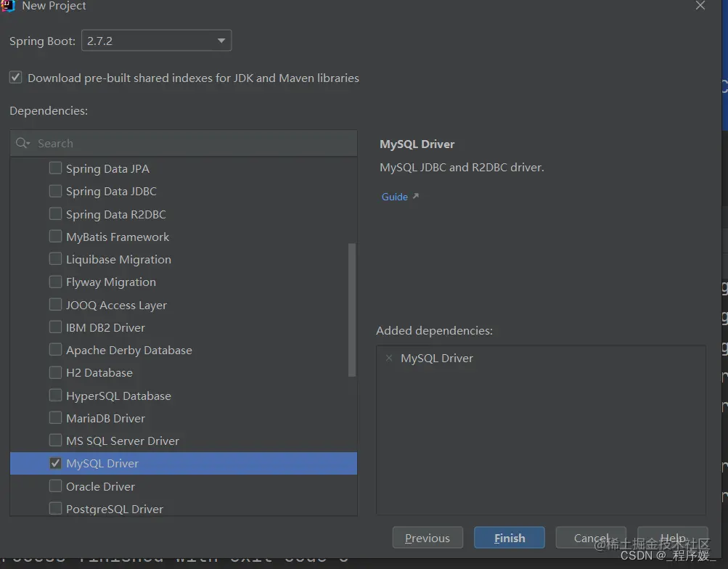Click the Help button
The width and height of the screenshot is (728, 569).
tap(672, 538)
